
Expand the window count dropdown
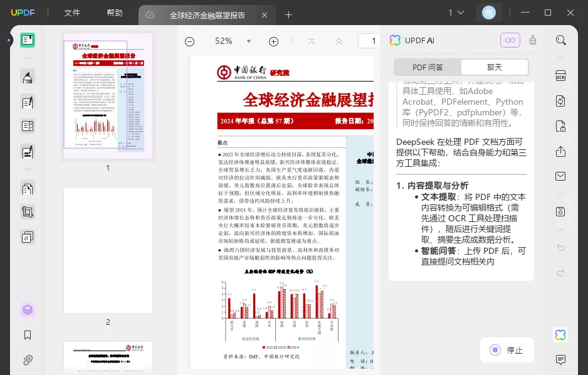pos(456,13)
